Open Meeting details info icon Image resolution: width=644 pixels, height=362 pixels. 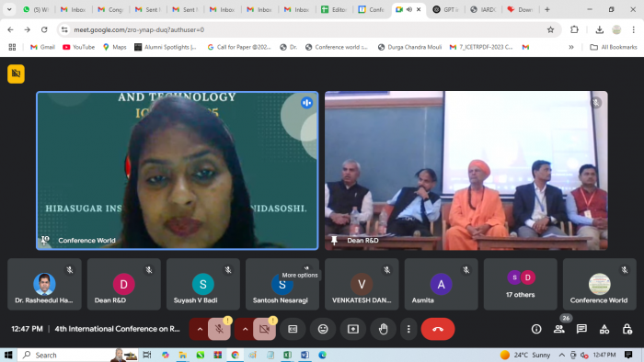[x=536, y=329]
